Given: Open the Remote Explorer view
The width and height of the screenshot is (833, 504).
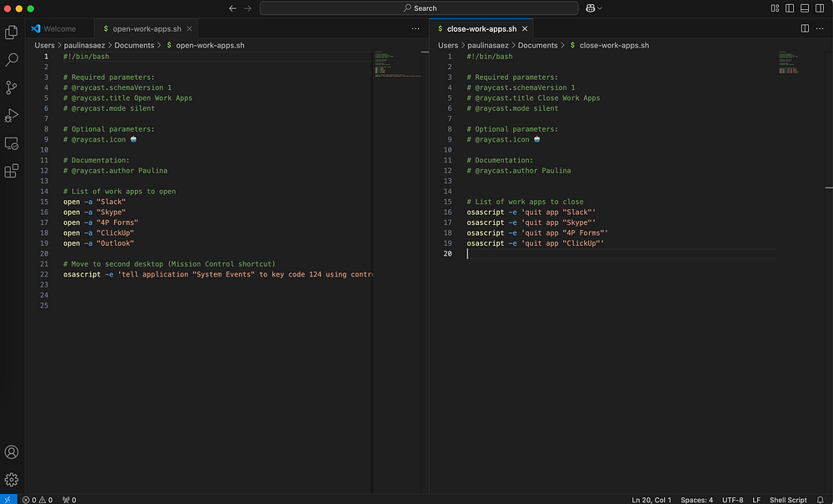Looking at the screenshot, I should pos(12,143).
